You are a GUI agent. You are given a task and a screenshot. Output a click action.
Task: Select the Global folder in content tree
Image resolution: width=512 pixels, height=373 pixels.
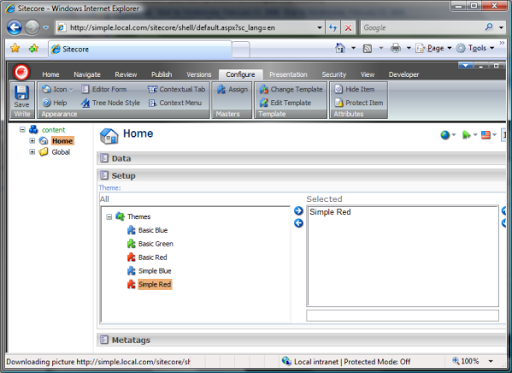(x=61, y=152)
